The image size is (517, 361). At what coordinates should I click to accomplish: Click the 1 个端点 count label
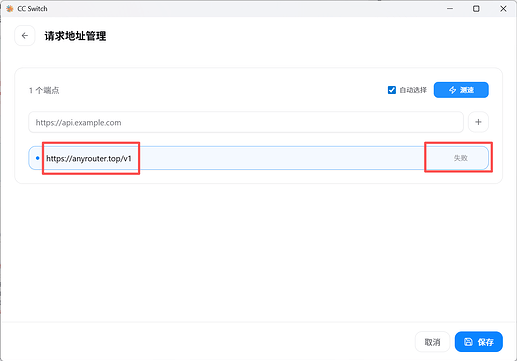44,90
